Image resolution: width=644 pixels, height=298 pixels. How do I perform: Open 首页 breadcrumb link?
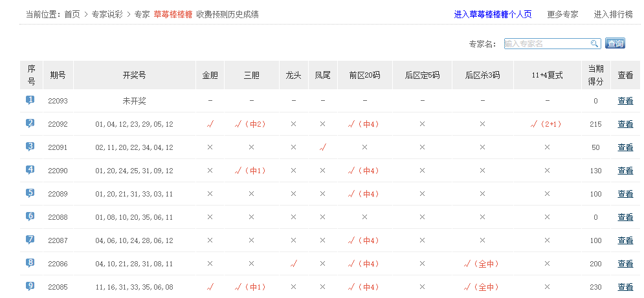click(x=72, y=14)
